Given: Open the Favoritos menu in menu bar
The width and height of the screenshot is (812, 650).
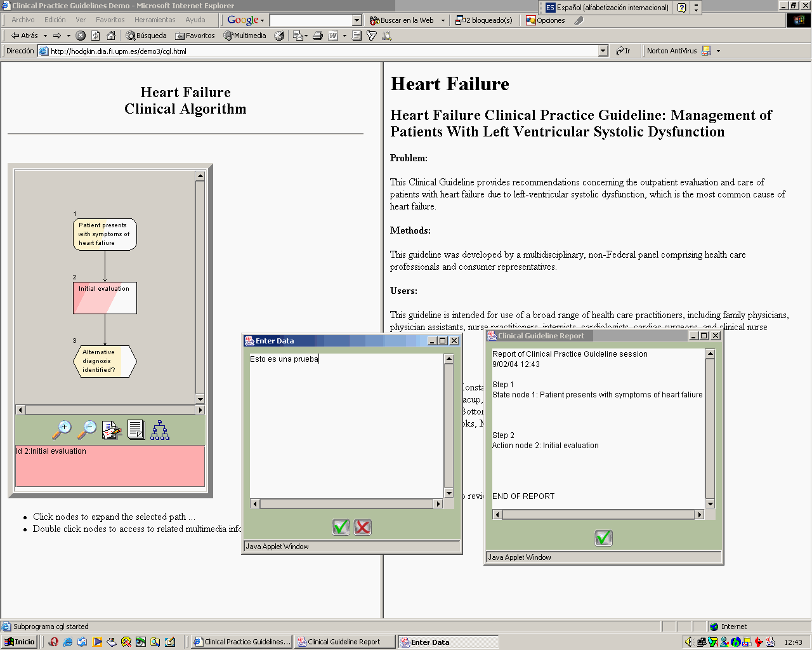Looking at the screenshot, I should 110,20.
